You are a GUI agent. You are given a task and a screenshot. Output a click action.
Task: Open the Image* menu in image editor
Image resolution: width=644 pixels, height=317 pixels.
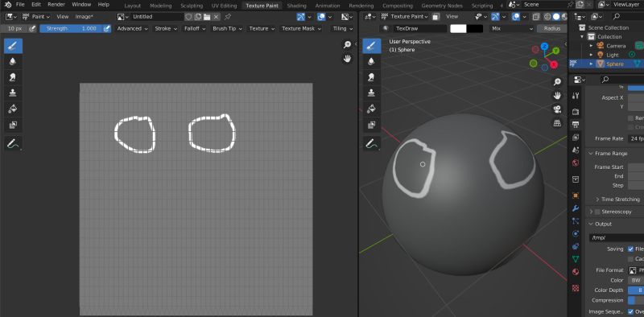(x=85, y=17)
